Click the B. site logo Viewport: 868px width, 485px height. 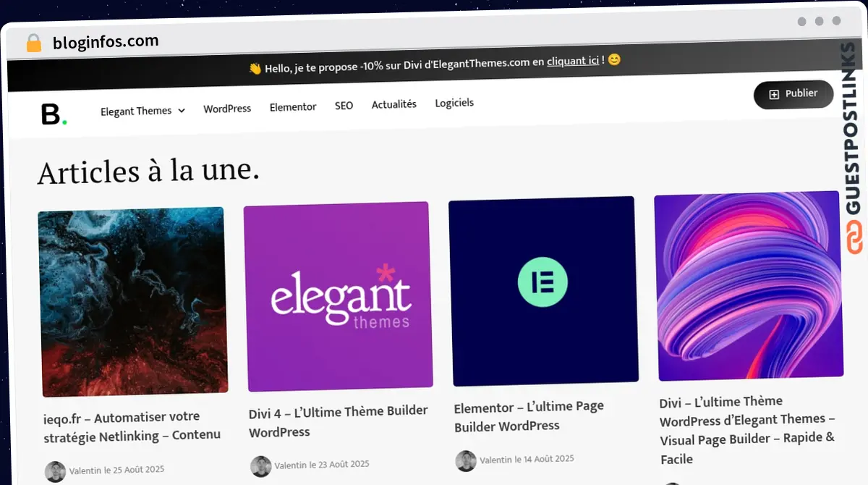point(54,114)
